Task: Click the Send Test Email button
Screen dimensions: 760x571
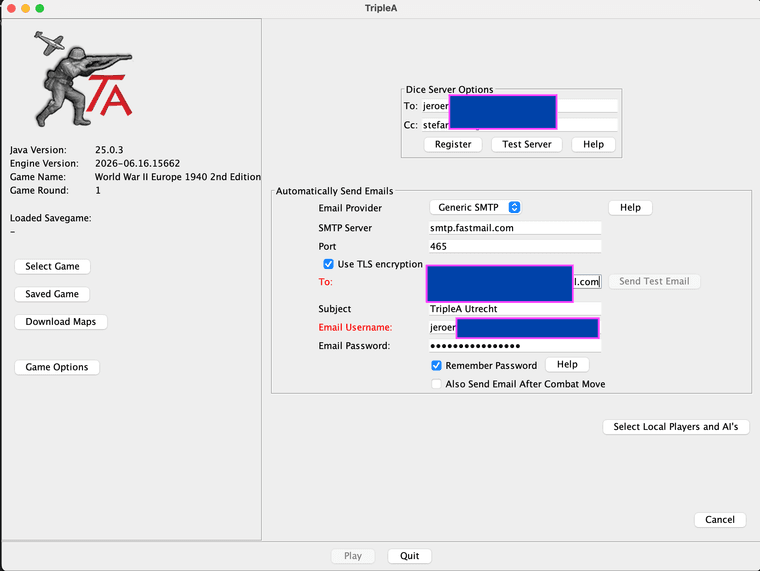Action: click(654, 281)
